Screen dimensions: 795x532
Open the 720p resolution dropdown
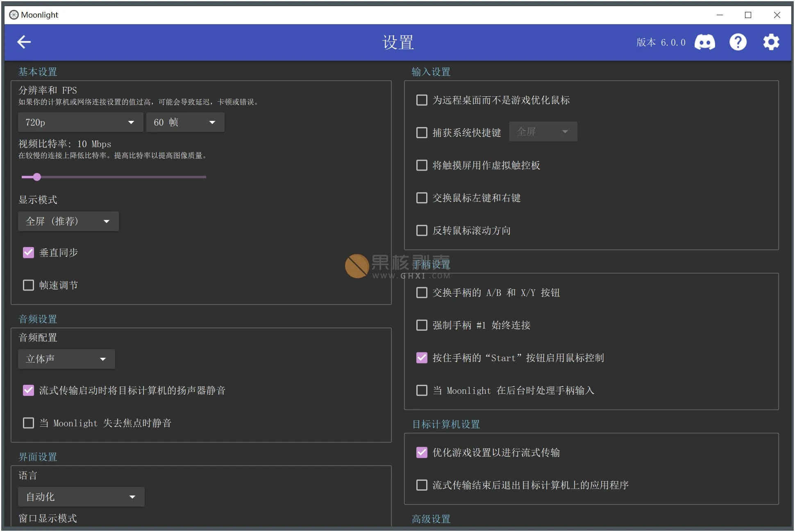tap(80, 122)
